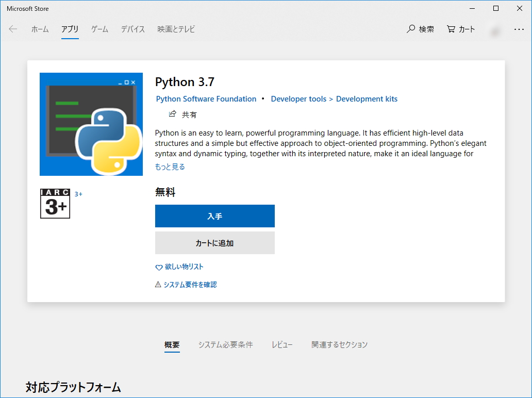The height and width of the screenshot is (398, 532).
Task: Click the Python 3.7 app thumbnail
Action: (x=91, y=124)
